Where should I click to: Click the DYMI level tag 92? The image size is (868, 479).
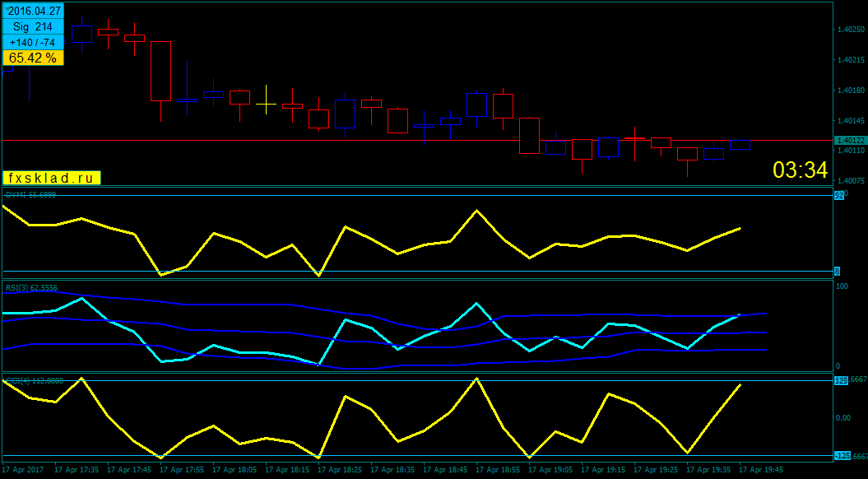tap(838, 195)
